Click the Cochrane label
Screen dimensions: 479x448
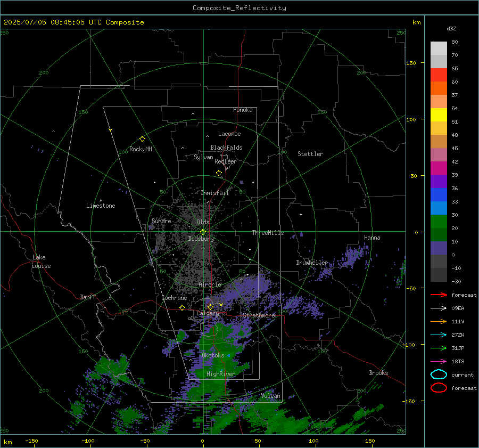(x=174, y=298)
